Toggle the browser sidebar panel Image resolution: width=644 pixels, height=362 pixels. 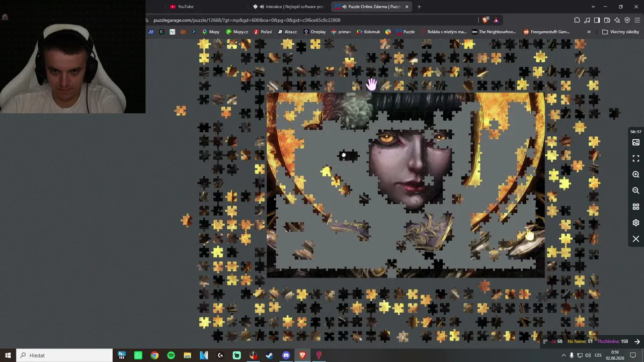click(597, 20)
